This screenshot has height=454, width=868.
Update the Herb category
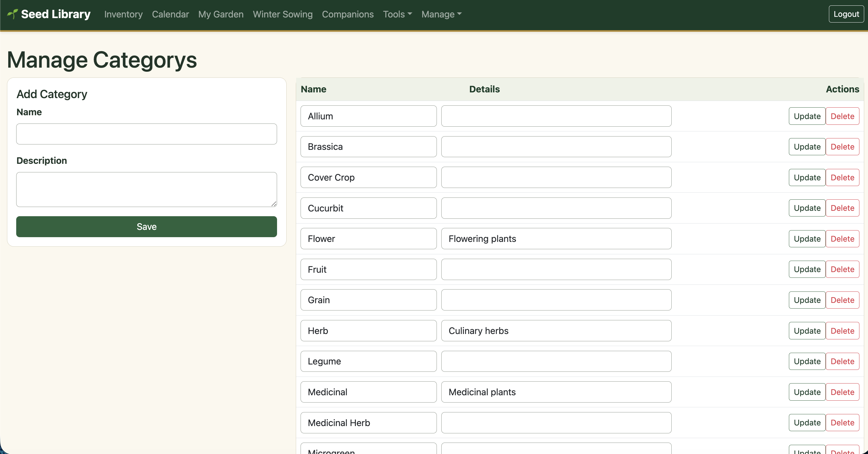807,331
